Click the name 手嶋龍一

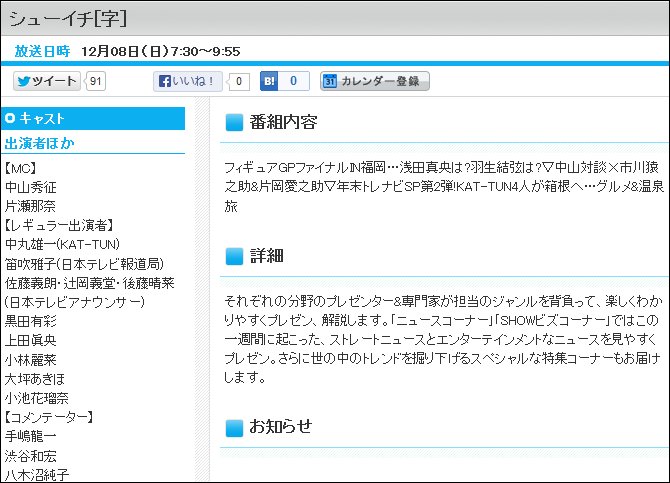(x=30, y=436)
